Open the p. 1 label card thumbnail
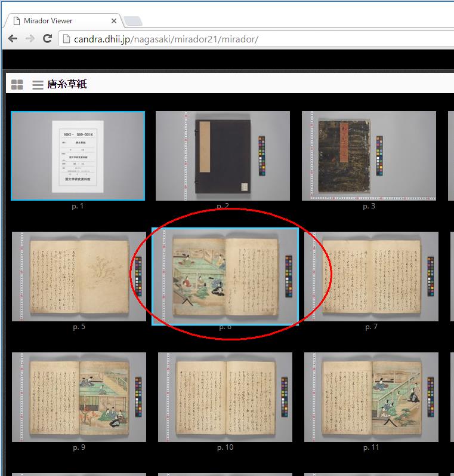The image size is (454, 476). tap(78, 156)
